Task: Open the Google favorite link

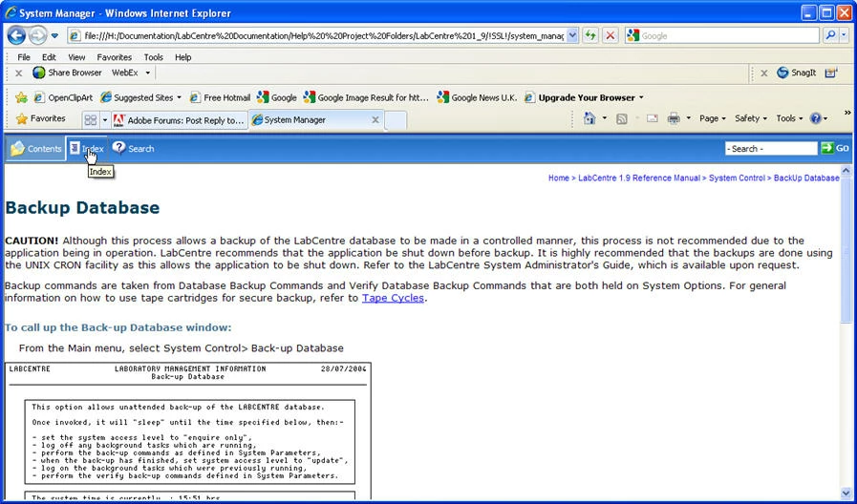Action: tap(277, 97)
